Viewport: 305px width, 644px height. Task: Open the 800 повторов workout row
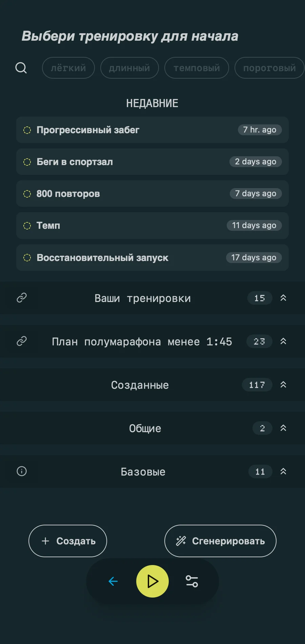point(136,194)
